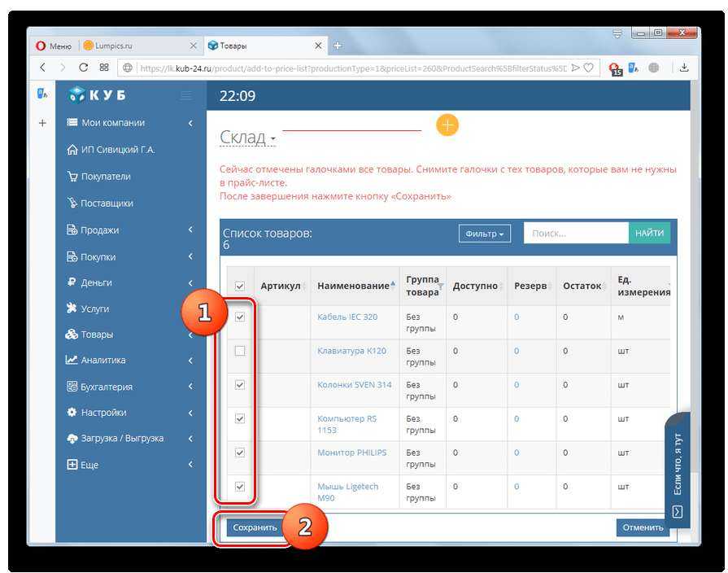Uncheck the Монитор PHILIPS checkbox
The image size is (728, 573).
240,453
